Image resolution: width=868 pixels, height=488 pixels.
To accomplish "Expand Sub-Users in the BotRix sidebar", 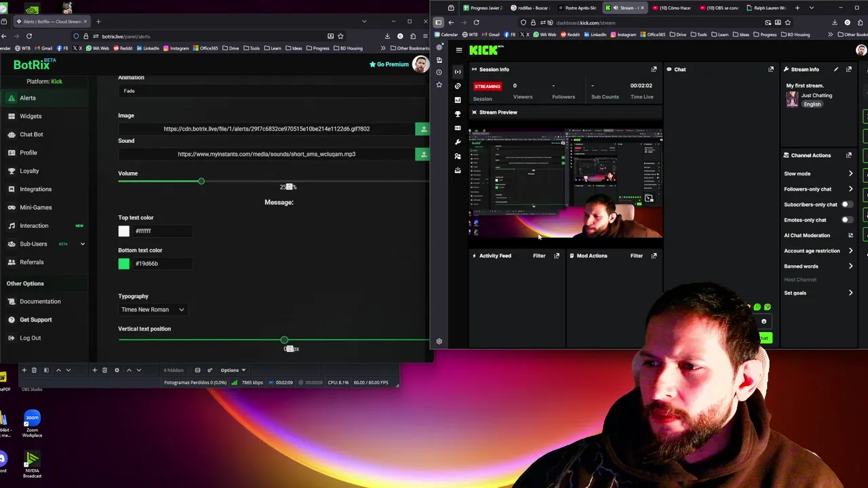I will [83, 244].
